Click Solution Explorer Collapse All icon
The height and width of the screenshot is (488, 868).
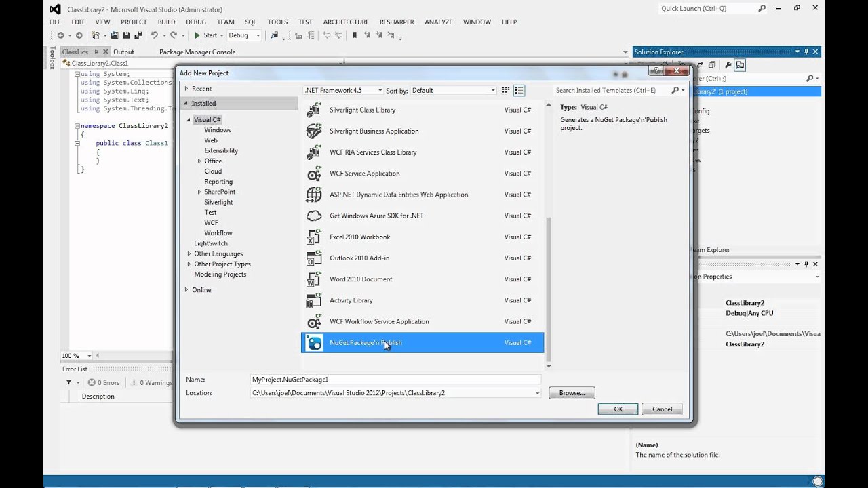711,65
